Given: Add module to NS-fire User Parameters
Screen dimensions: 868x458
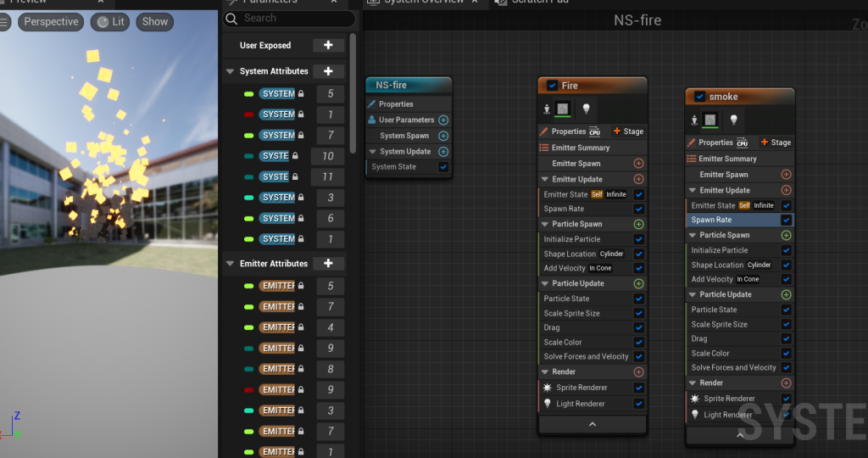Looking at the screenshot, I should pos(443,120).
